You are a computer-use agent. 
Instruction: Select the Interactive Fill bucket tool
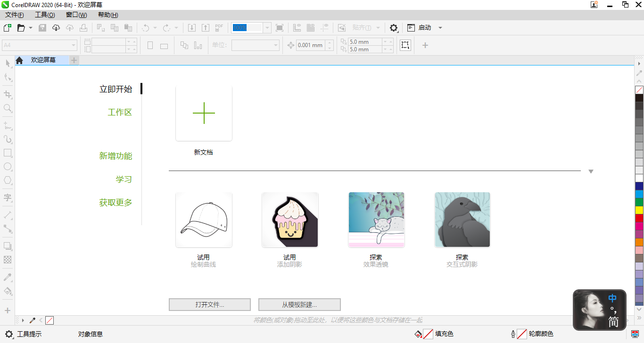coord(8,291)
